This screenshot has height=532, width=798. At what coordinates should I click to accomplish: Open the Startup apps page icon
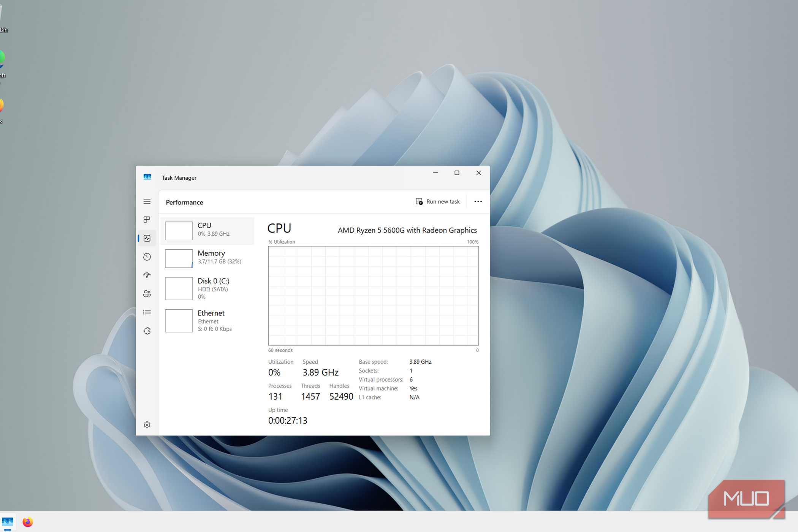tap(147, 275)
